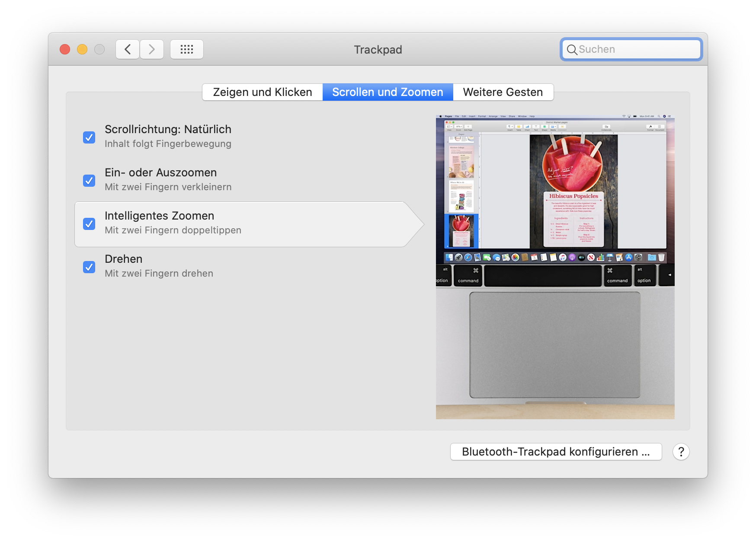This screenshot has height=542, width=756.
Task: Click the Intelligentes Zoomen label text
Action: point(159,216)
